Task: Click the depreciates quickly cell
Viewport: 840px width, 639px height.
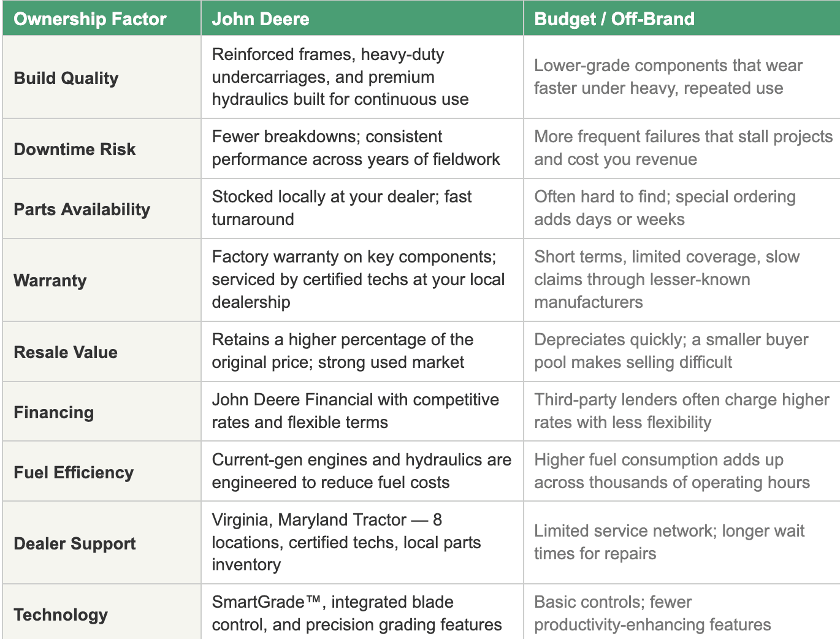Action: click(x=671, y=351)
